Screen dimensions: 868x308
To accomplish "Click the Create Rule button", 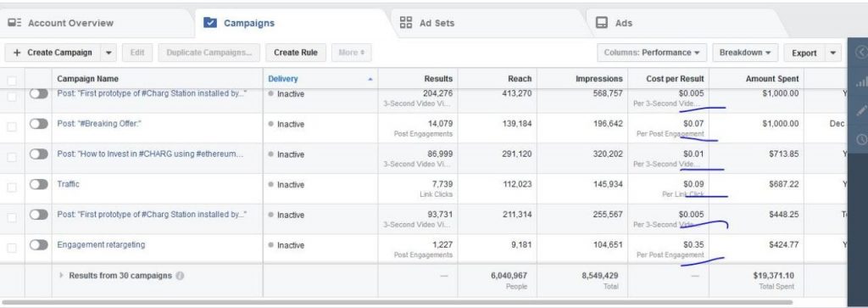I will [x=296, y=53].
